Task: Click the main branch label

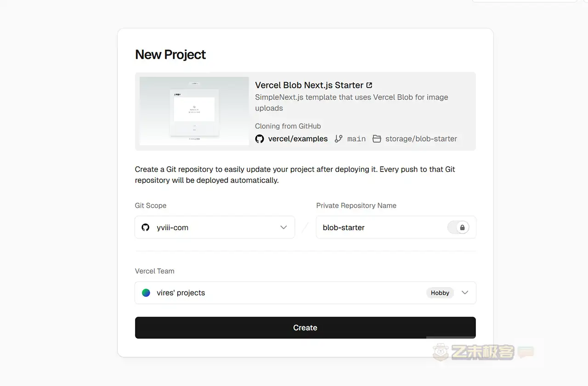Action: coord(356,139)
